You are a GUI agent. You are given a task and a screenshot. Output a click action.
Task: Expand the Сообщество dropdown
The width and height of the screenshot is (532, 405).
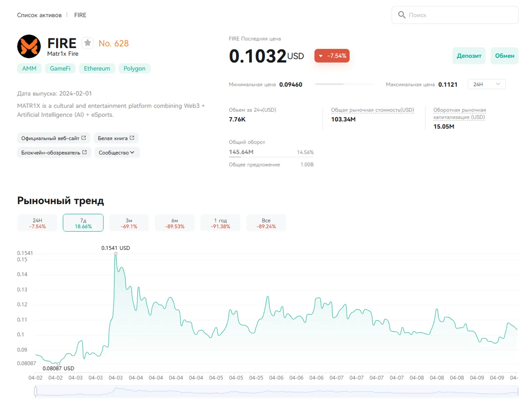click(117, 152)
